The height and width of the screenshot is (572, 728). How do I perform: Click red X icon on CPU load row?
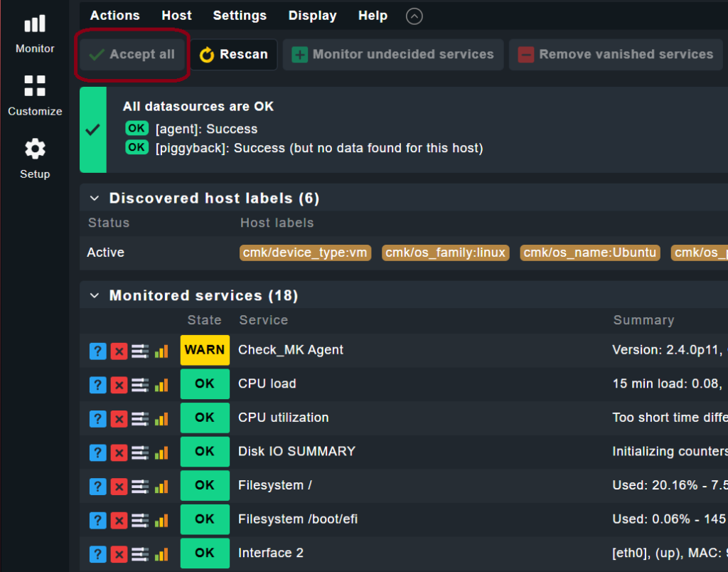click(119, 385)
